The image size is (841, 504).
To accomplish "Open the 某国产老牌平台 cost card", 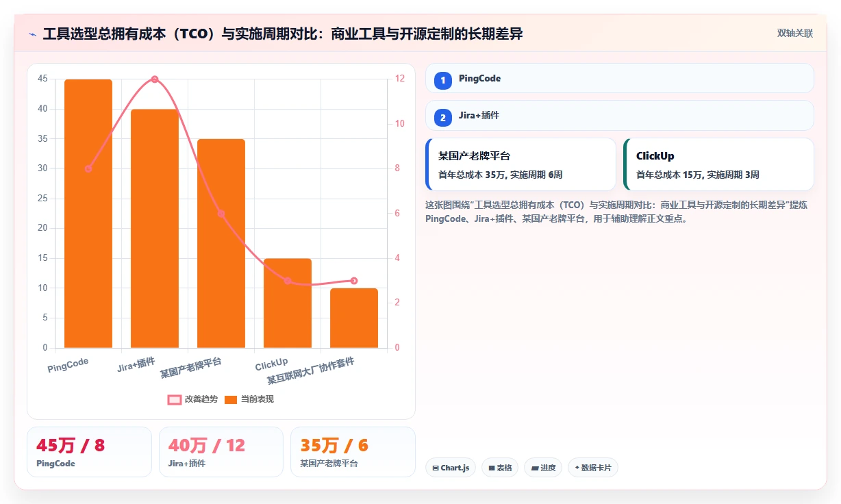I will (520, 164).
